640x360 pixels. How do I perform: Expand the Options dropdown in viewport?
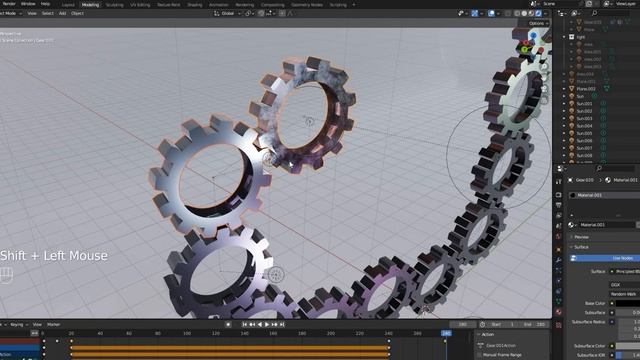tap(538, 24)
